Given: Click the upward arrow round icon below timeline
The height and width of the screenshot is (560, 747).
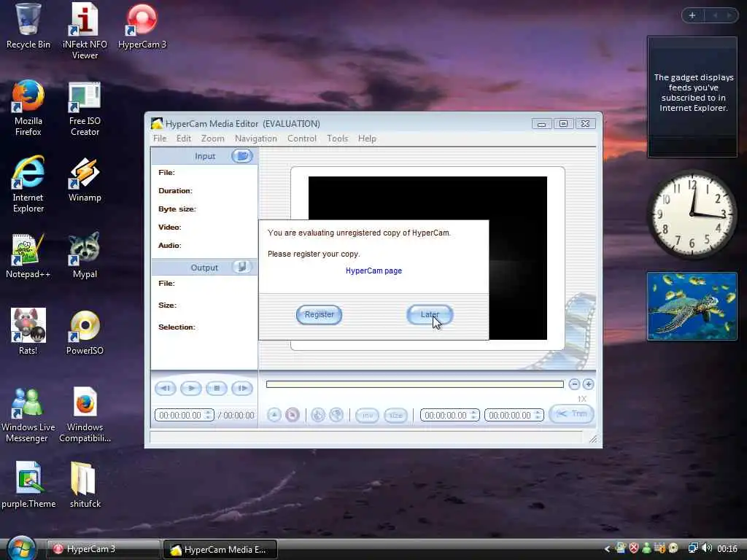Looking at the screenshot, I should [x=274, y=415].
